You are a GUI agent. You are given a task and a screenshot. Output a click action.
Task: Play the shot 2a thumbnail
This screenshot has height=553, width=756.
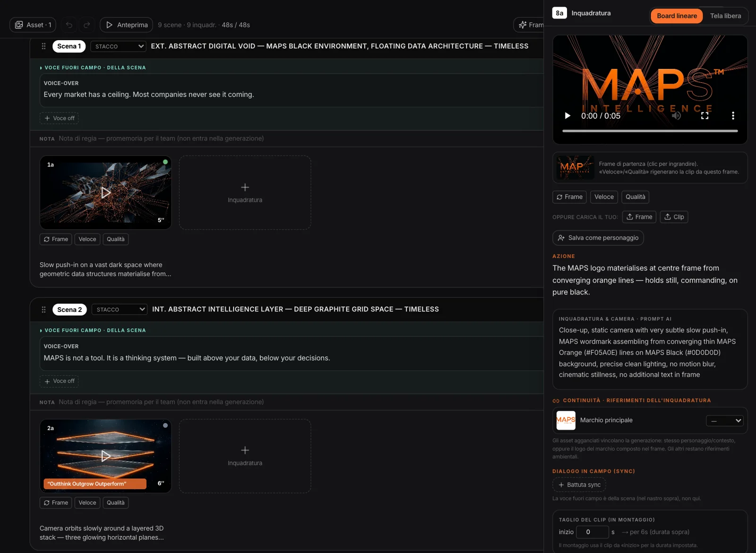[x=105, y=456]
